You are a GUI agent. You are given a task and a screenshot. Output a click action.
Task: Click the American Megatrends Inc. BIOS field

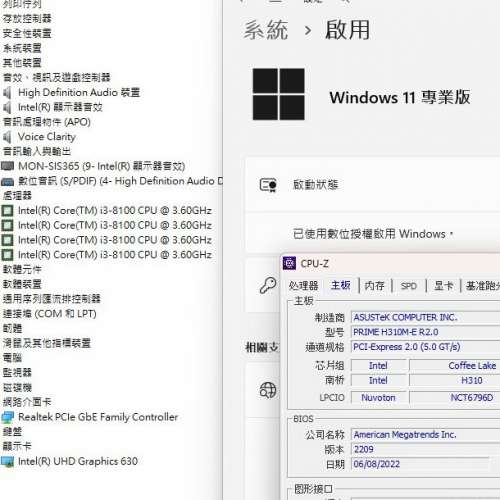click(426, 435)
